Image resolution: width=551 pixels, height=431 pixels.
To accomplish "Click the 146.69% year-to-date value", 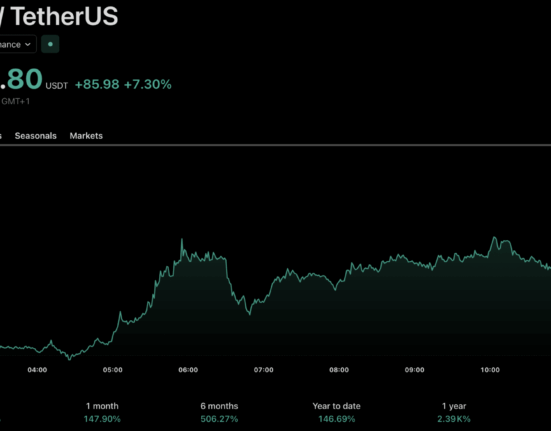I will click(337, 419).
